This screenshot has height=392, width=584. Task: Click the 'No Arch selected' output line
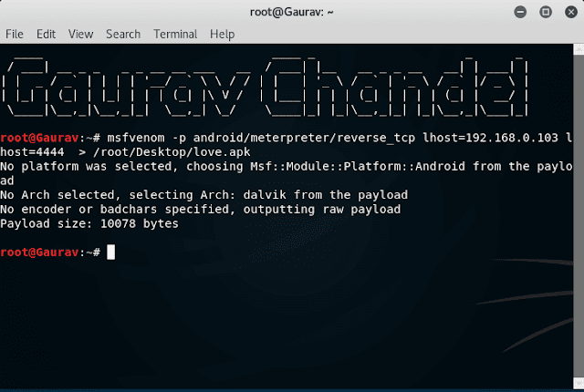(x=203, y=195)
